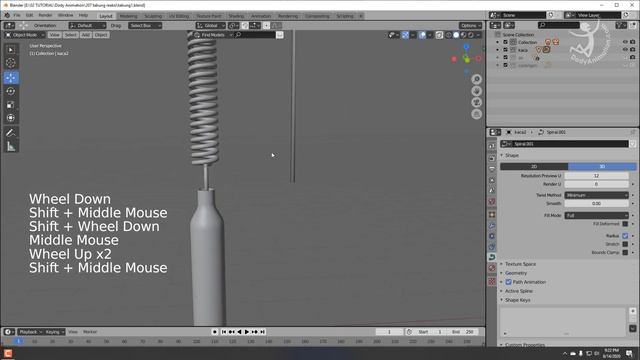Screen dimensions: 640x360
Task: Expand the Active Spline panel
Action: [x=518, y=291]
